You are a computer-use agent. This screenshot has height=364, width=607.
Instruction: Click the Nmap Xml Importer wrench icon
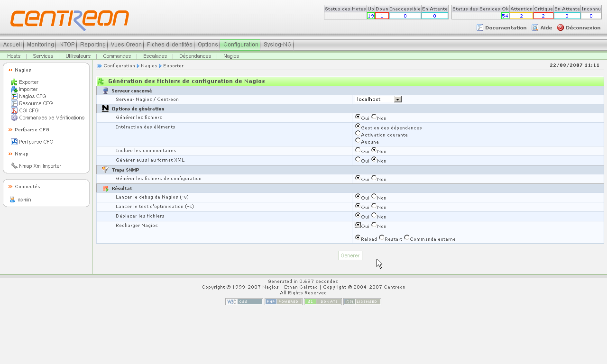14,166
